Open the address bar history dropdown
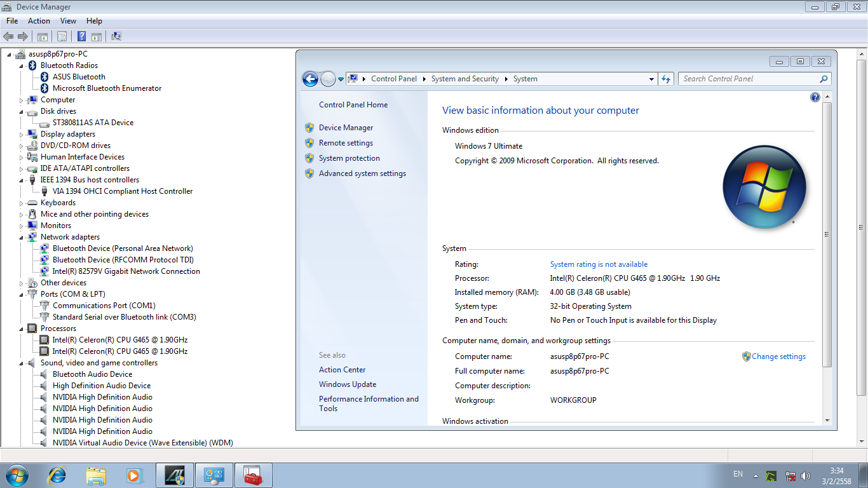 coord(651,79)
